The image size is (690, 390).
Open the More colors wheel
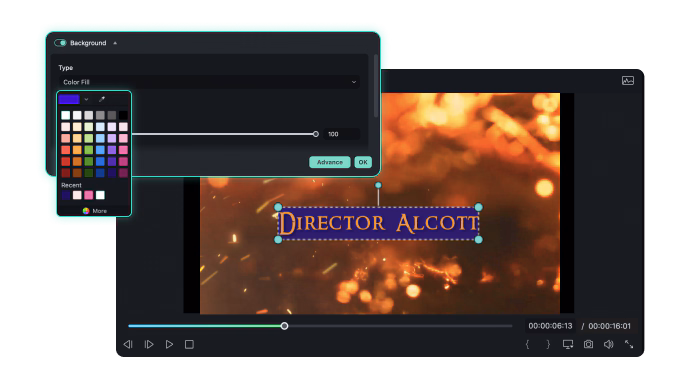pos(86,211)
